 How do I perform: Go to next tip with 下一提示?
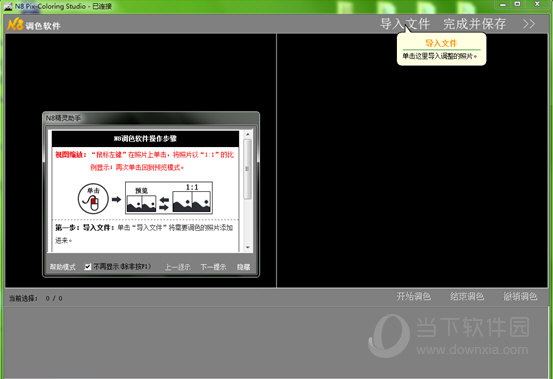pyautogui.click(x=213, y=267)
